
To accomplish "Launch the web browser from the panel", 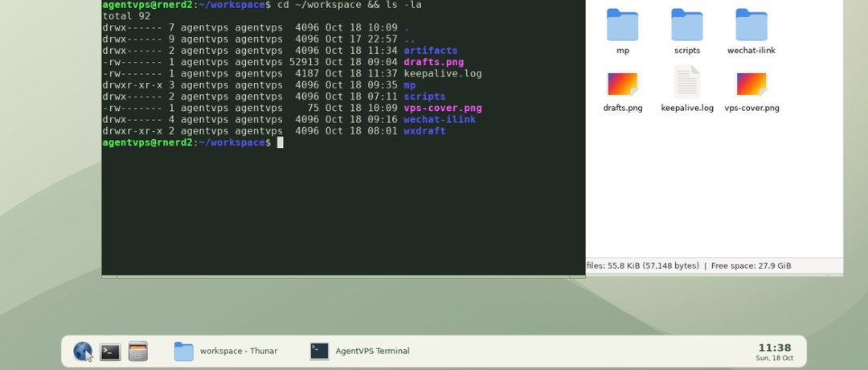I will pos(83,351).
